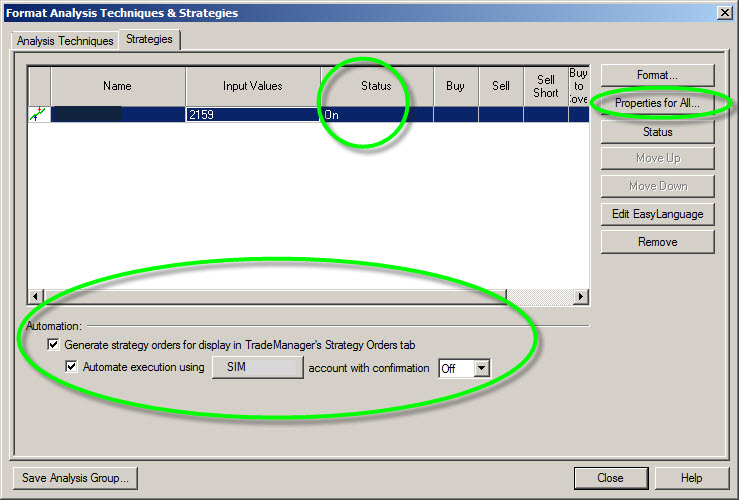Click the Sell Short column header
The height and width of the screenshot is (500, 739).
pyautogui.click(x=546, y=86)
